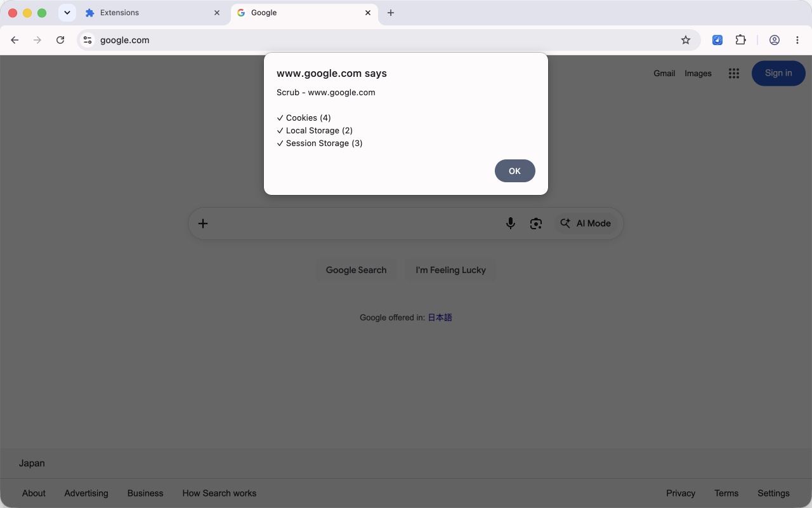The width and height of the screenshot is (812, 508).
Task: Open search by image camera icon
Action: click(x=536, y=224)
